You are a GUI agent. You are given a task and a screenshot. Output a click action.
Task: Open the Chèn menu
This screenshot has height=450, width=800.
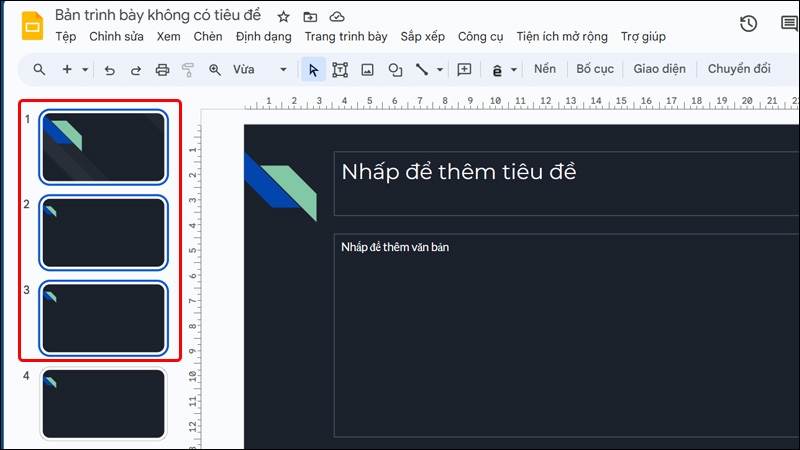pyautogui.click(x=208, y=37)
